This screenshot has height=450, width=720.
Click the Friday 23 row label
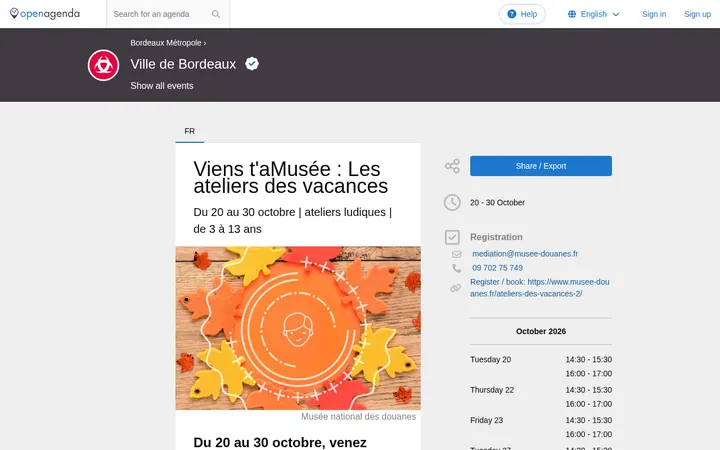pyautogui.click(x=486, y=420)
